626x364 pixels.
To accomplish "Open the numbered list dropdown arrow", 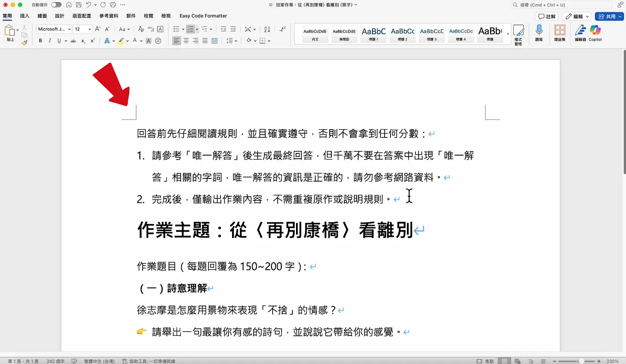I will click(197, 29).
